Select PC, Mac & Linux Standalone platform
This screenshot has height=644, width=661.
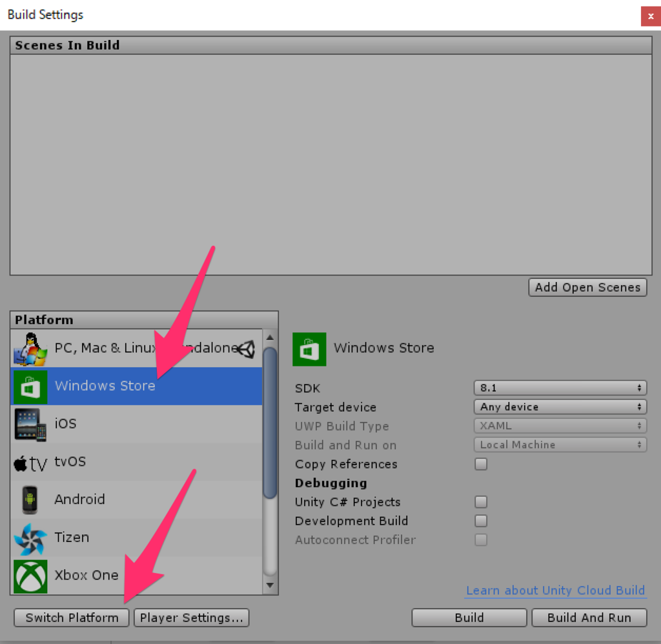136,348
